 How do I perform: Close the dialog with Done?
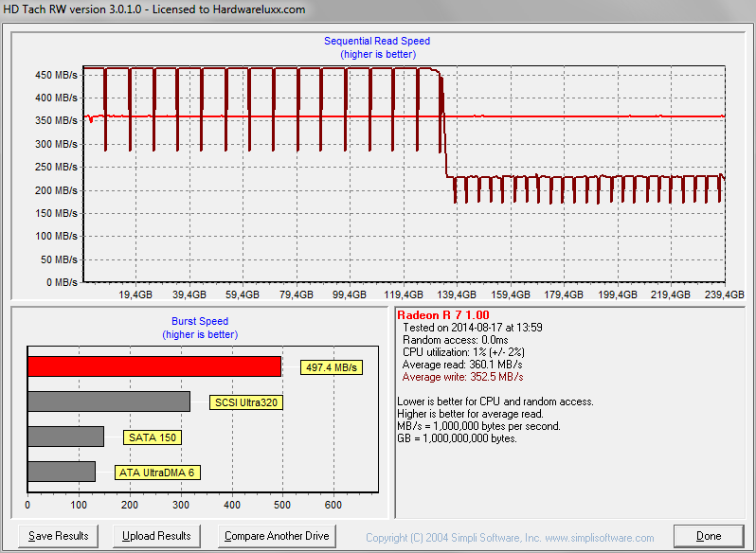709,536
